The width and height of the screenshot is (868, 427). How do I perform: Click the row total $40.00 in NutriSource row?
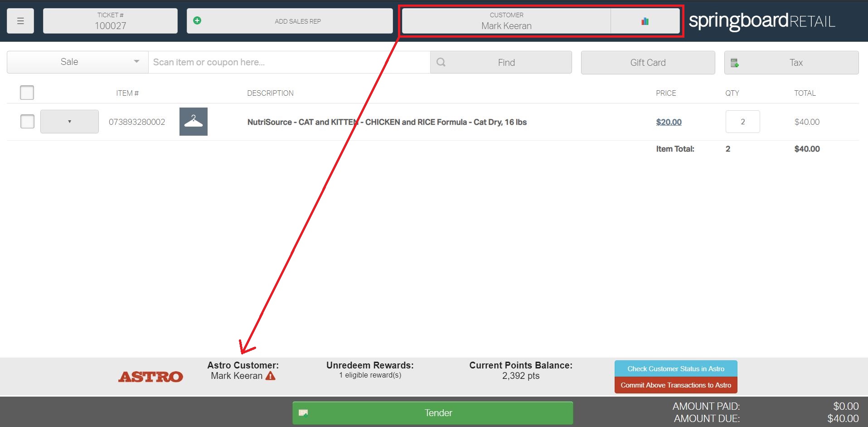[x=807, y=122]
